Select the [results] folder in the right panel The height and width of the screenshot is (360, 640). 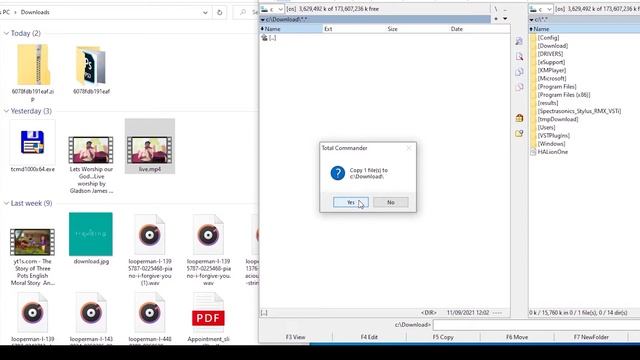click(548, 103)
